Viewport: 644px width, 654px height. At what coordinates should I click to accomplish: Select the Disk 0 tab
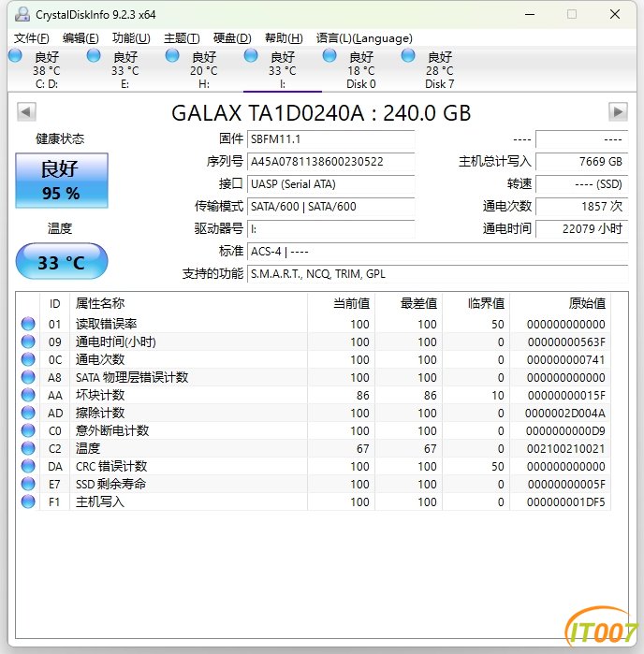pos(361,70)
